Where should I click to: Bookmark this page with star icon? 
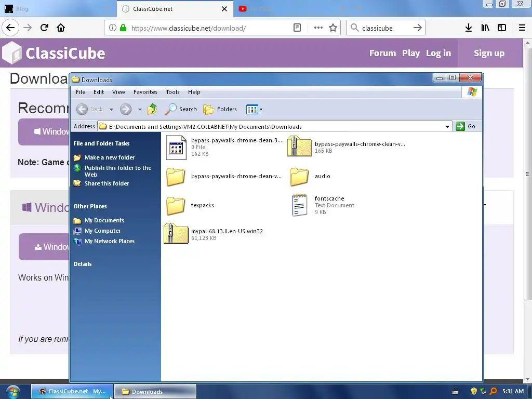(x=333, y=28)
